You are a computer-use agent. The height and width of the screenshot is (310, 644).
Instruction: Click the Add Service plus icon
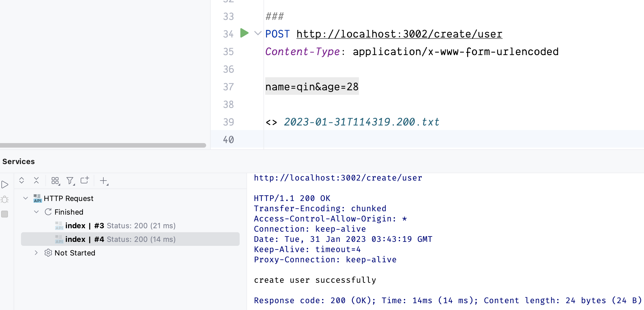click(104, 181)
